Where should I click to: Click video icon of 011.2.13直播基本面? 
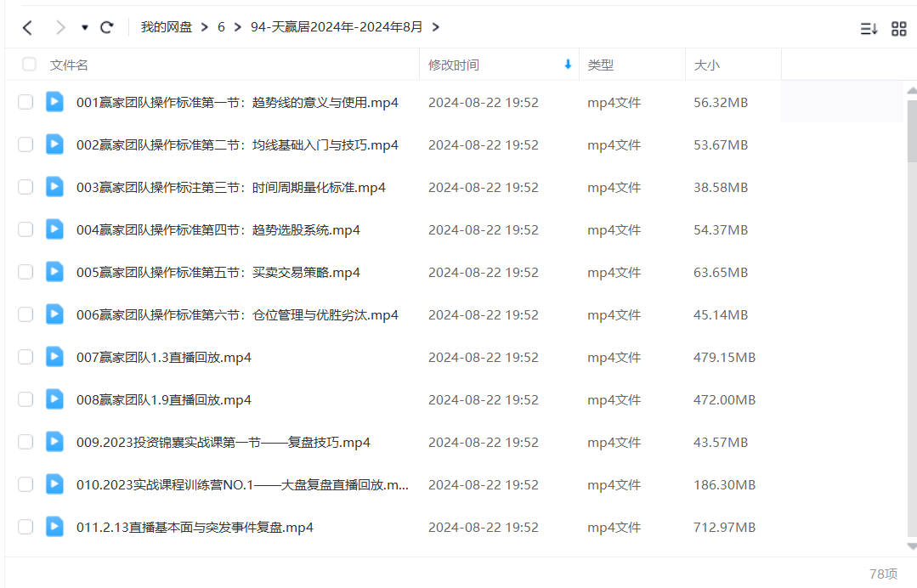[x=54, y=527]
